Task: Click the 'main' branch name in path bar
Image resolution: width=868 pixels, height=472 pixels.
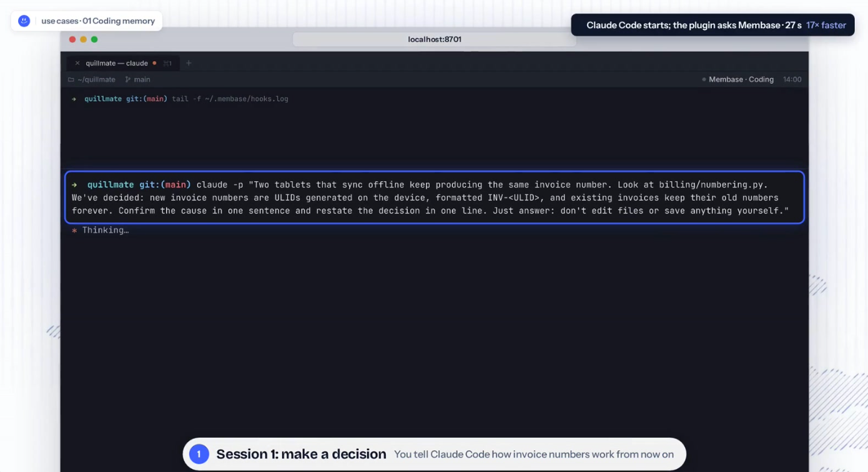Action: pos(142,80)
